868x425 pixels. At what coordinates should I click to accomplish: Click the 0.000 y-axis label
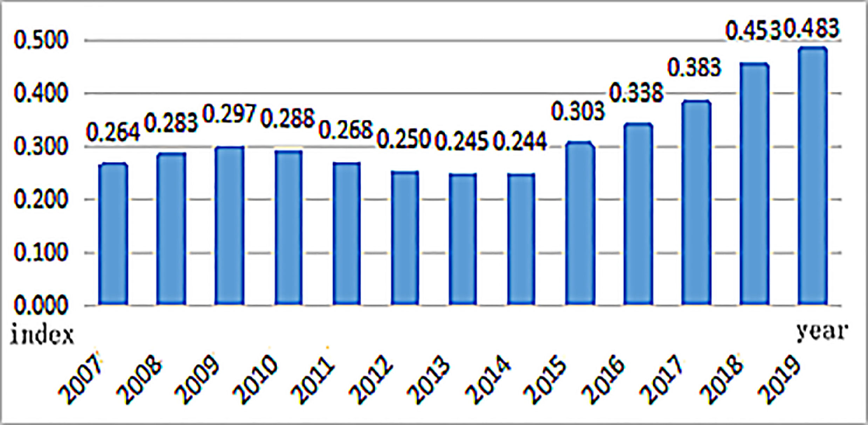click(40, 306)
